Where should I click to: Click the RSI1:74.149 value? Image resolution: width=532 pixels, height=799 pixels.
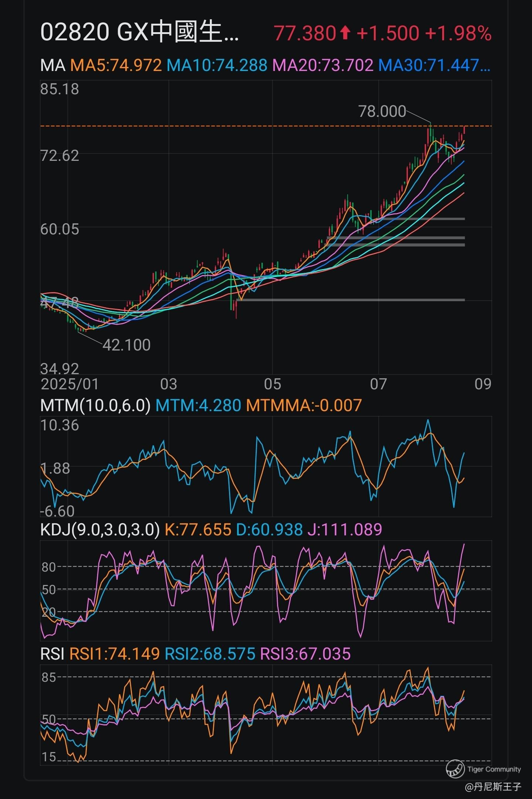pyautogui.click(x=115, y=654)
